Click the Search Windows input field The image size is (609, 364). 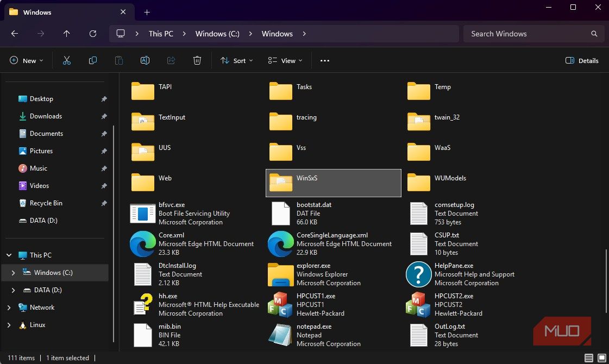point(533,34)
